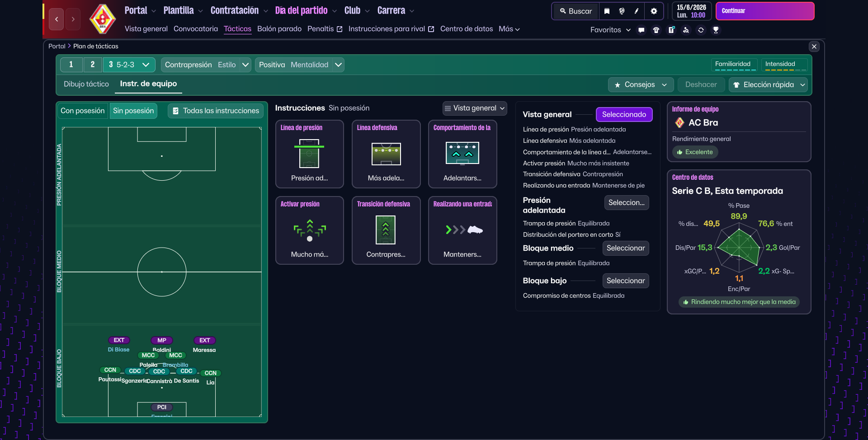Expand the 5-2-3 formation dropdown

[x=146, y=65]
